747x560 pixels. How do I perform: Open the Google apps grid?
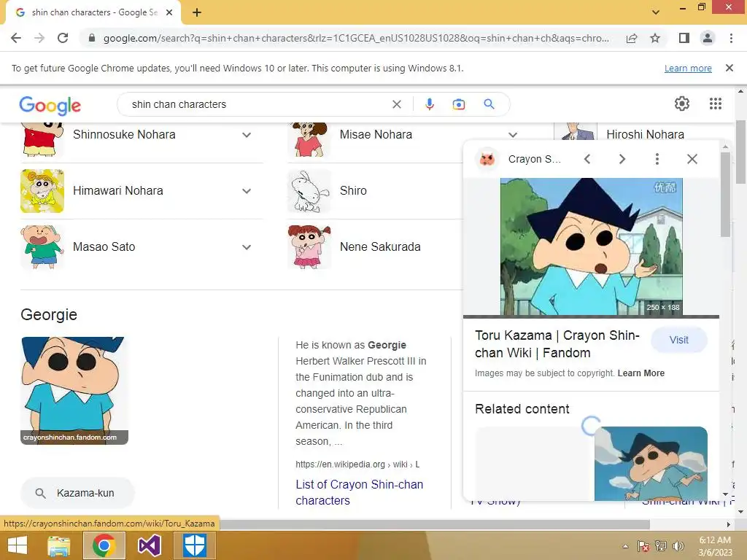click(x=715, y=104)
